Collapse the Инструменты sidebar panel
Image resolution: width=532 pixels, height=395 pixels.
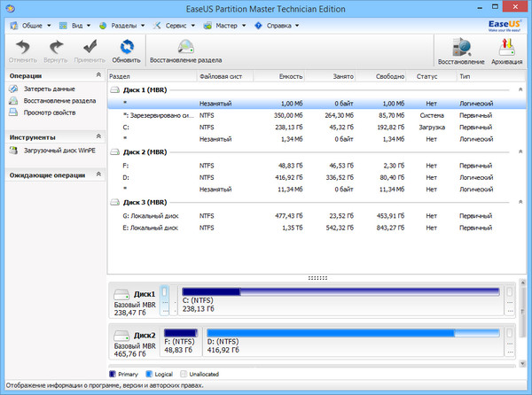[x=98, y=137]
